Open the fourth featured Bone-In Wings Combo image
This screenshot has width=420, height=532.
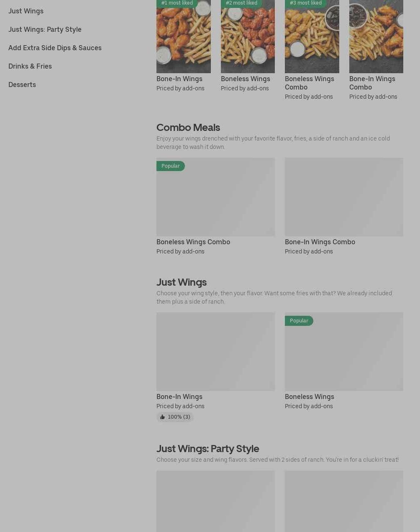[376, 36]
